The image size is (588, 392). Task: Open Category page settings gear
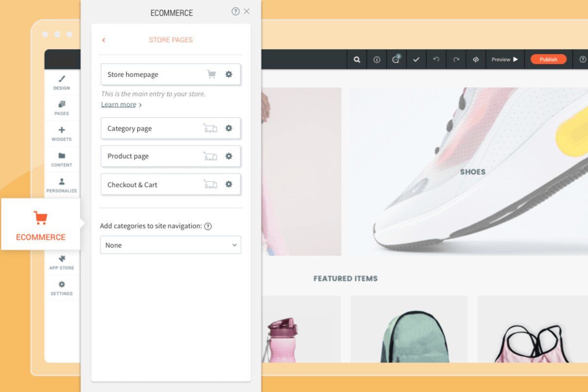click(x=229, y=128)
